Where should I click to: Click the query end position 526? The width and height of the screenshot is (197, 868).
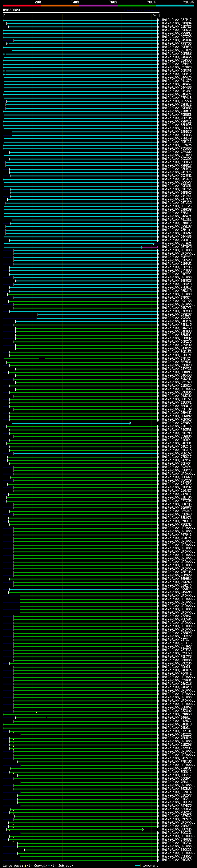pos(155,15)
